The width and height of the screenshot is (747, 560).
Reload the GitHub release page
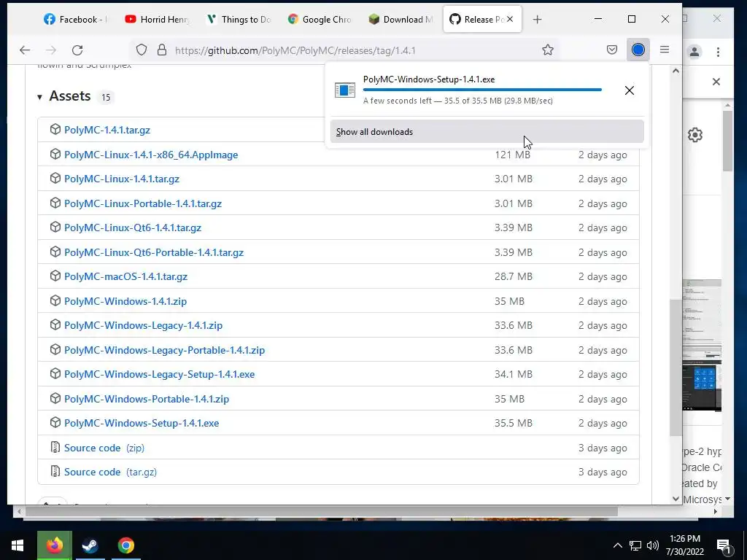[x=77, y=50]
